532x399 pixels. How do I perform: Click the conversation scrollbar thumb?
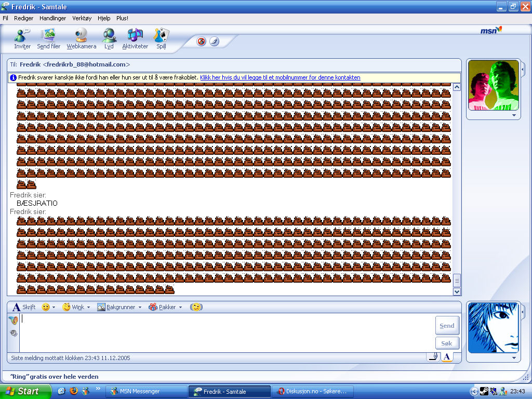pos(457,280)
